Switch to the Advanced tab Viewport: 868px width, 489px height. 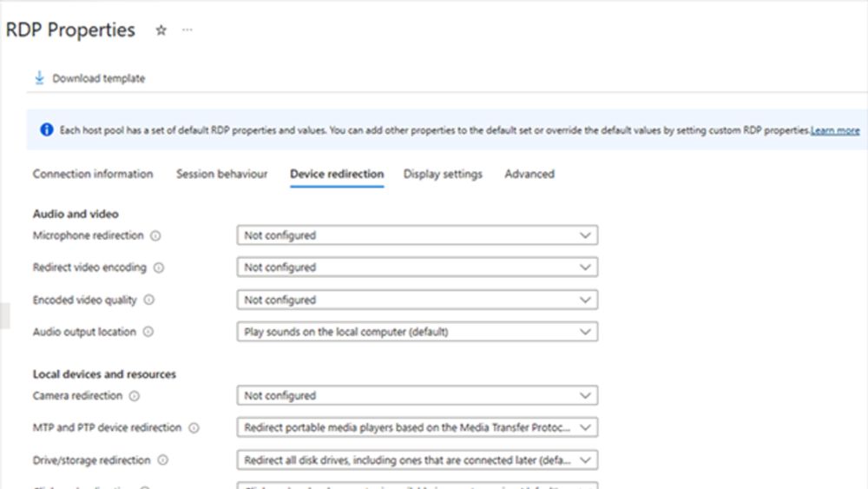529,174
